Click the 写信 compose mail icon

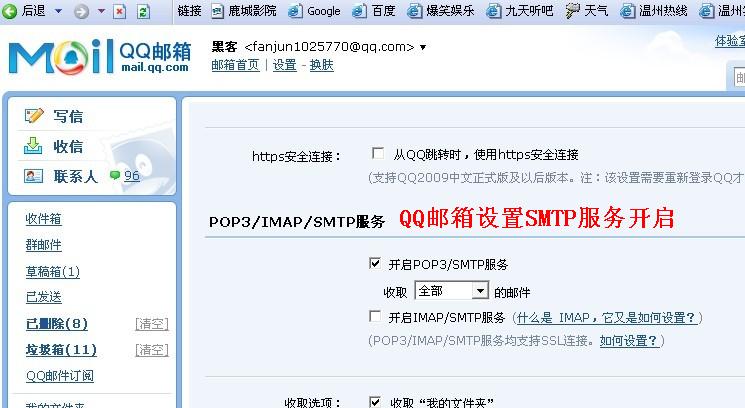(34, 116)
